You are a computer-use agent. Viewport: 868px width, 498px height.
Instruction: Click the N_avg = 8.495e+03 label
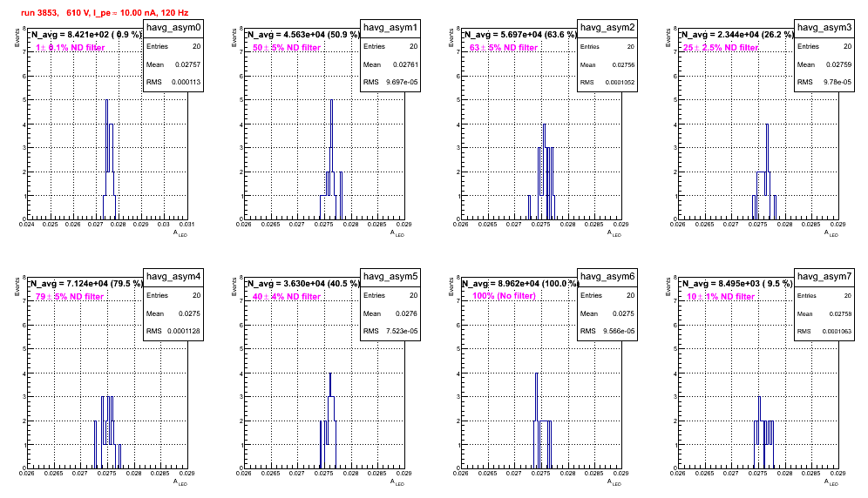[737, 283]
